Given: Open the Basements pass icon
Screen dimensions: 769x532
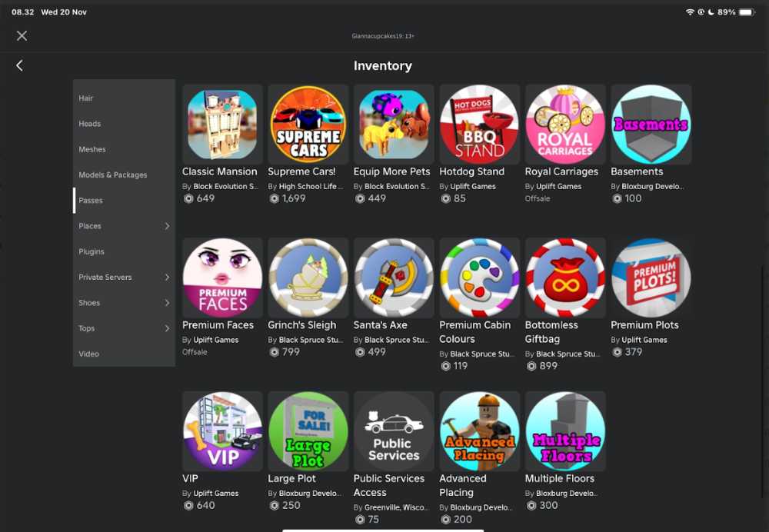Looking at the screenshot, I should click(x=651, y=125).
